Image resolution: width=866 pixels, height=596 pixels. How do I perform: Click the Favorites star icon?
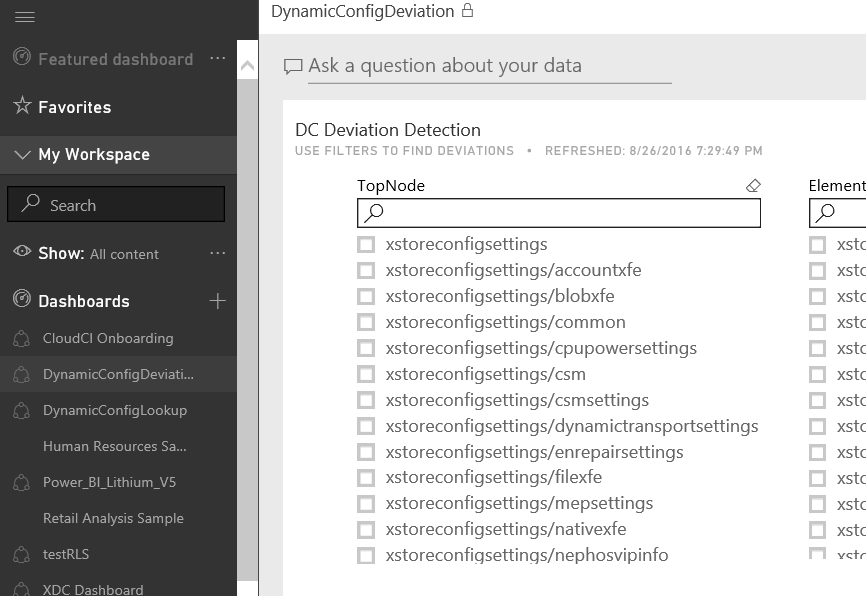click(x=22, y=105)
